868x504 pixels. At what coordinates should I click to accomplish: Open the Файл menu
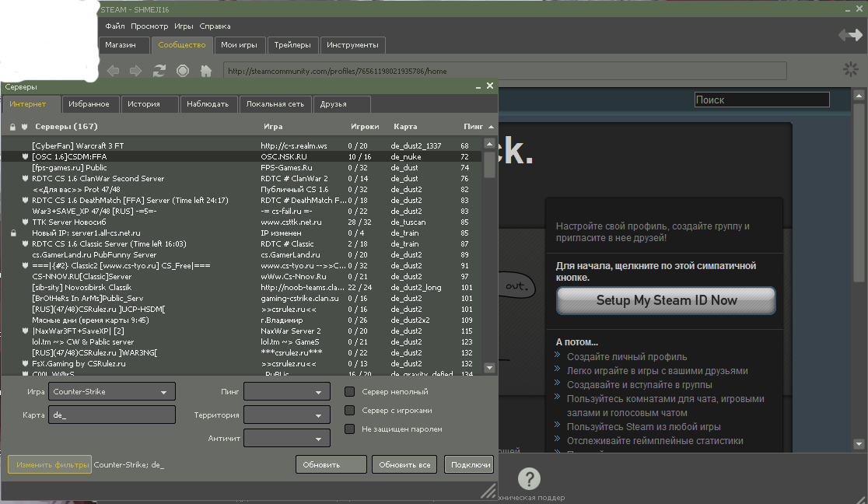click(x=114, y=26)
